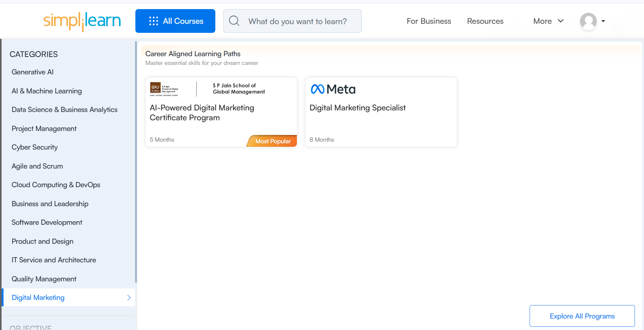This screenshot has height=330, width=644.
Task: Expand the profile dropdown arrow
Action: click(603, 21)
